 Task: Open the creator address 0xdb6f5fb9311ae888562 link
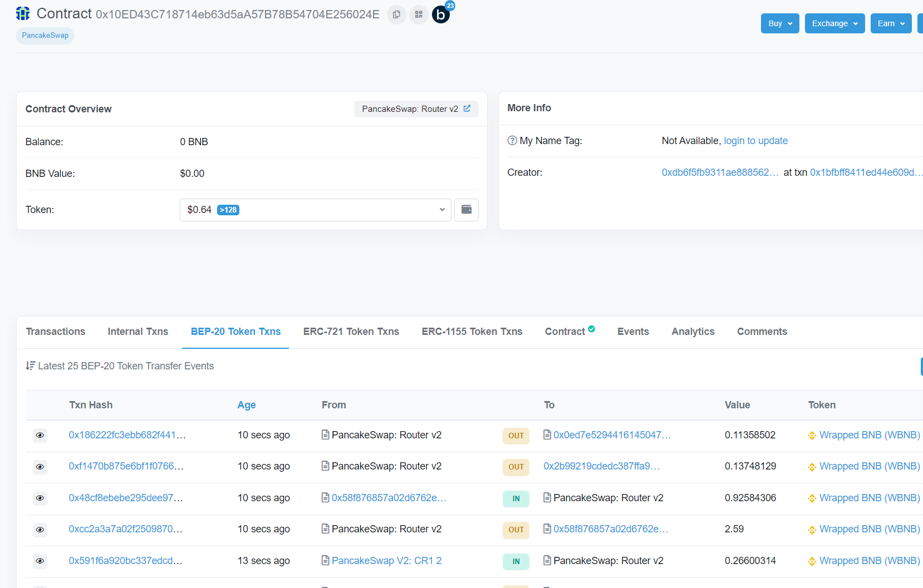[719, 172]
